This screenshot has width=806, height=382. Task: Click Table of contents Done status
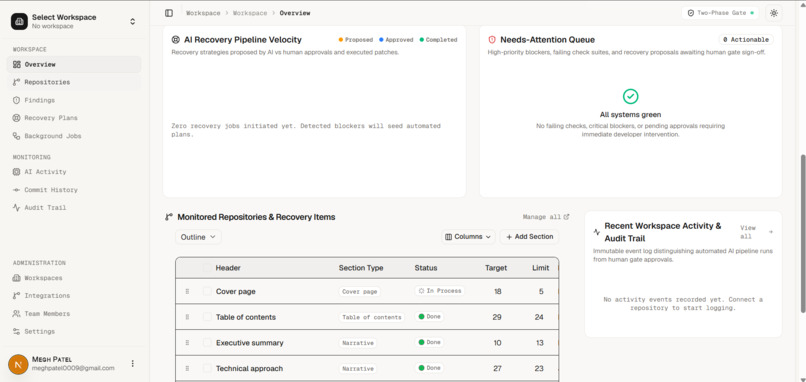click(429, 317)
